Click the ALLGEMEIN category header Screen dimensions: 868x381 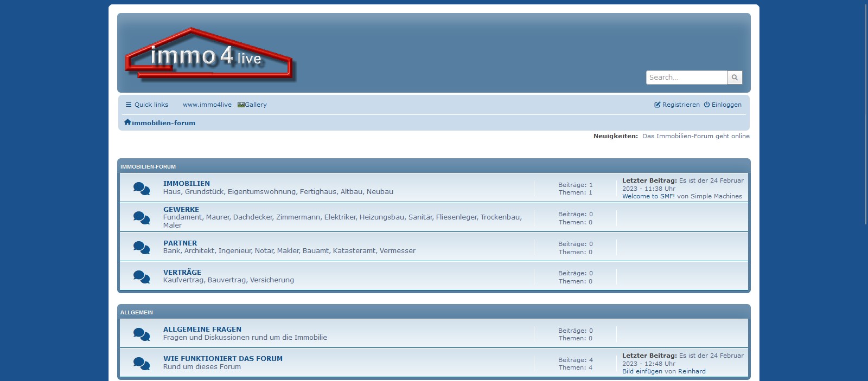(137, 313)
